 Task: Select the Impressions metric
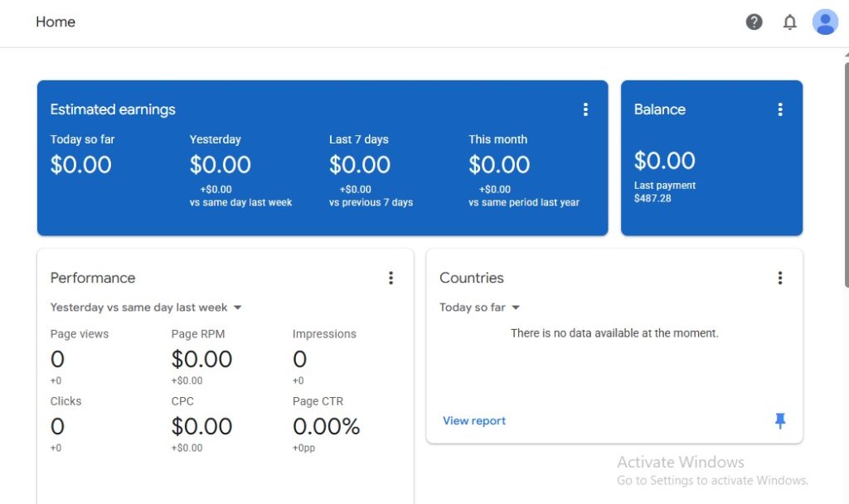tap(324, 334)
